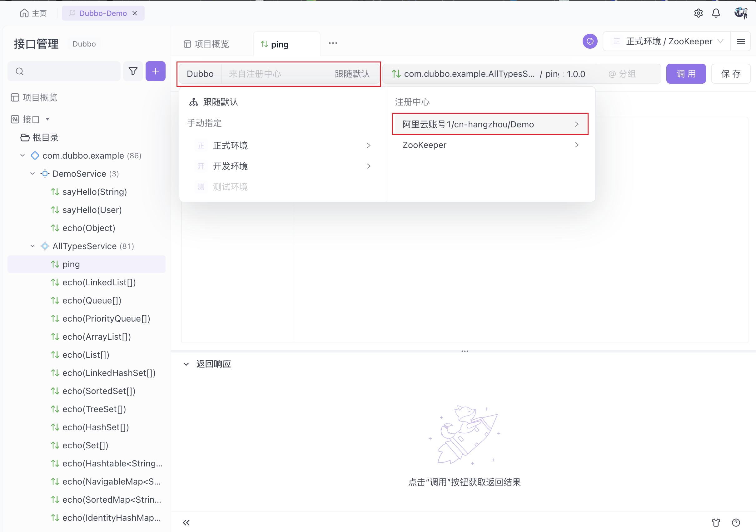
Task: Click the 调用 invoke button
Action: point(686,74)
